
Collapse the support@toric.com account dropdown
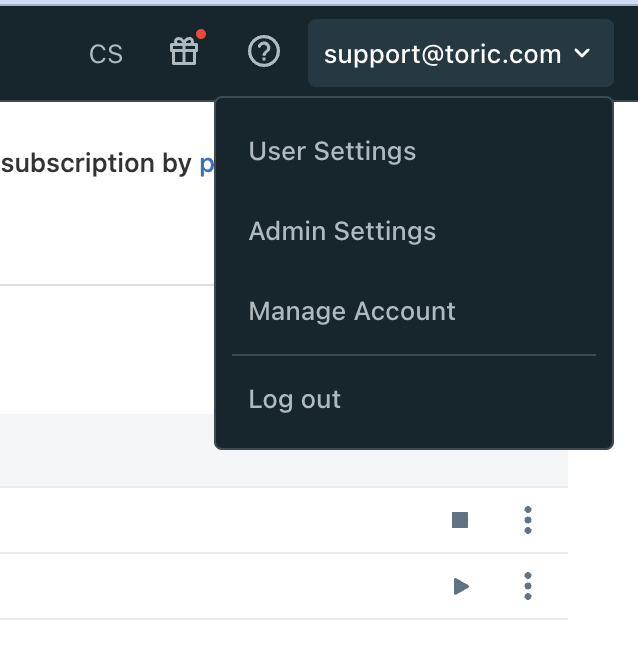pos(461,53)
